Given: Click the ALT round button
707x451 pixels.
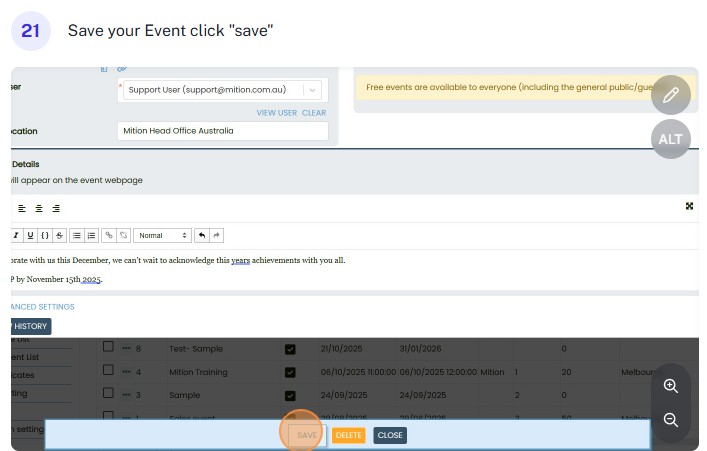Looking at the screenshot, I should coord(670,139).
